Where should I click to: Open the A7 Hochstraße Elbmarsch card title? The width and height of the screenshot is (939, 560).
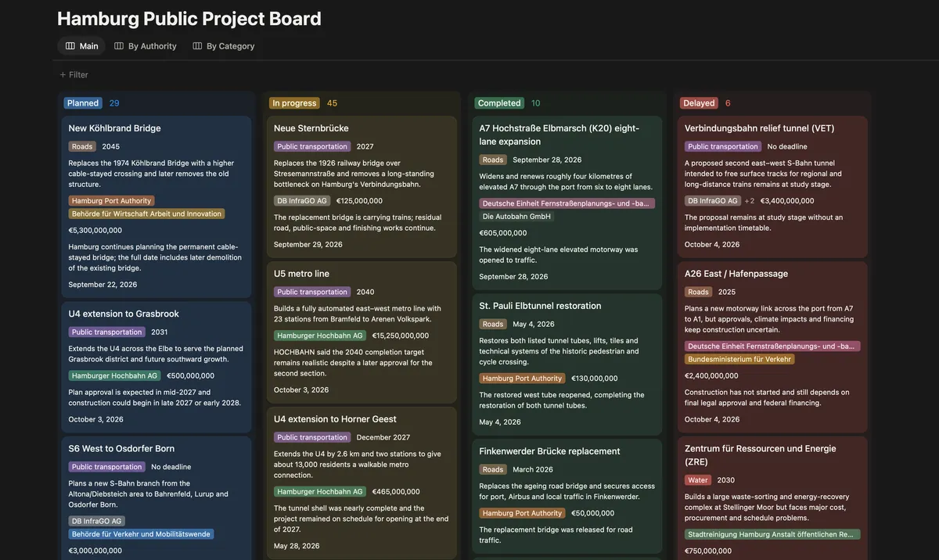coord(559,135)
